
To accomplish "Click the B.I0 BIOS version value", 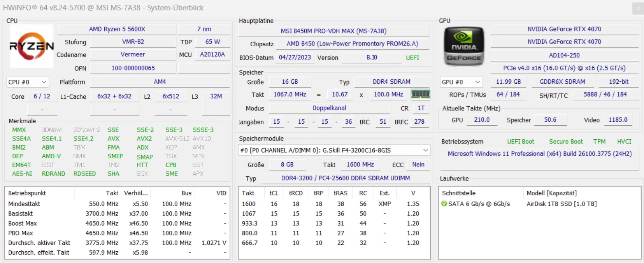I will [x=372, y=58].
